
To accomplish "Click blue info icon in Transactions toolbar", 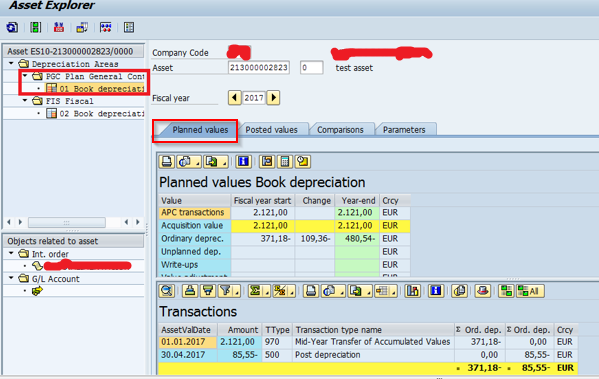I will click(435, 291).
